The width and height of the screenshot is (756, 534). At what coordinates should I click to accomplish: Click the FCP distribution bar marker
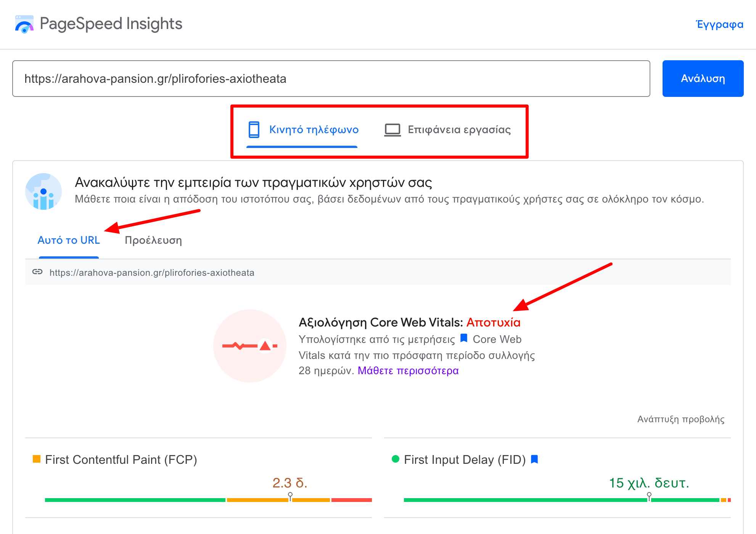(x=290, y=497)
